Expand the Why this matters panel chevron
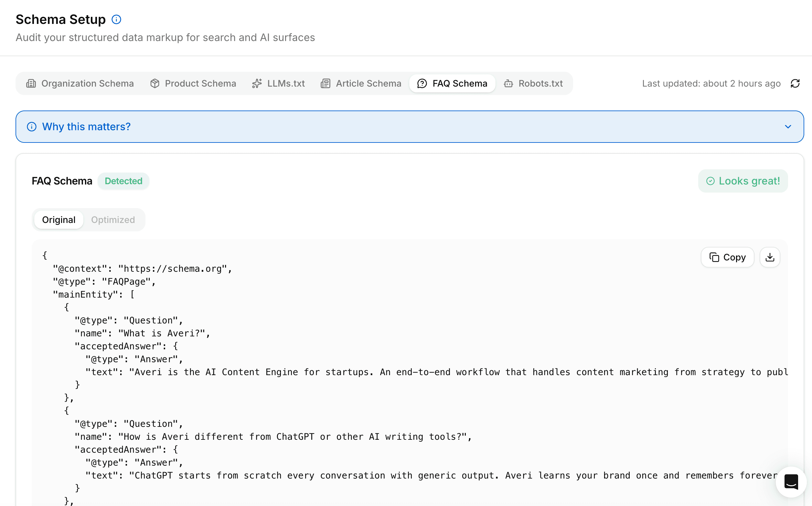The width and height of the screenshot is (812, 506). pos(788,127)
